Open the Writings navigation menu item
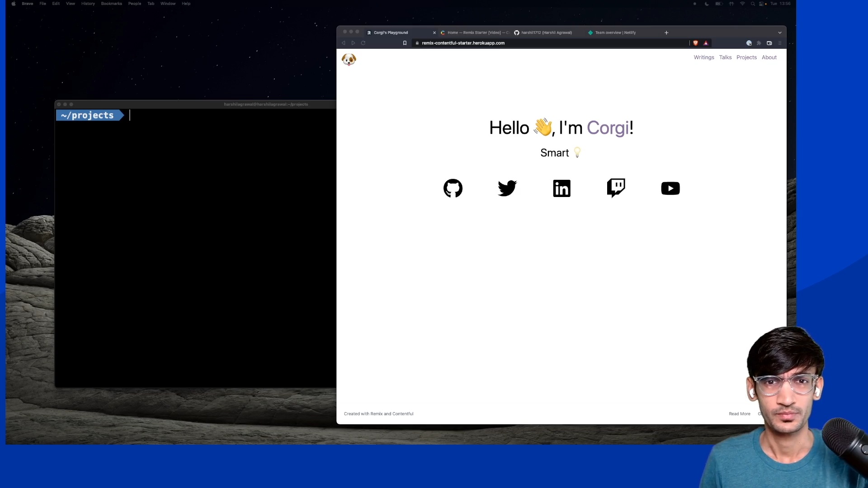This screenshot has width=868, height=488. click(x=704, y=57)
